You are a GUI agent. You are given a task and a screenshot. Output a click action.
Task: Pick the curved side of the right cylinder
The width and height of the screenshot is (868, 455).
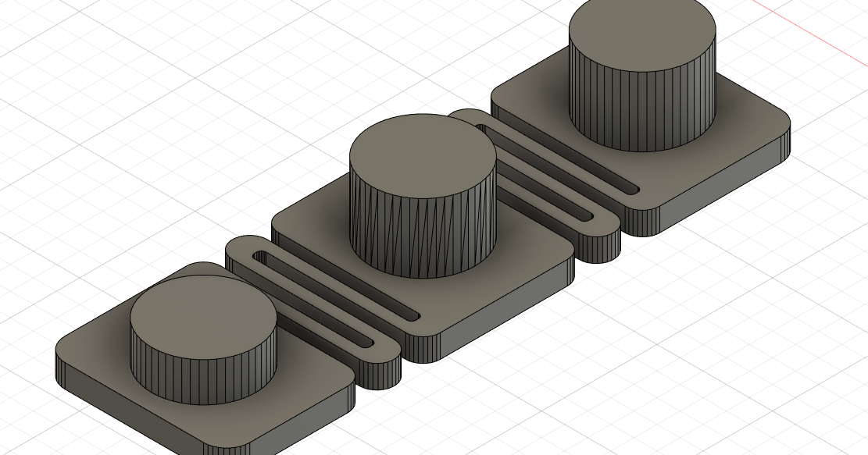pos(641,109)
